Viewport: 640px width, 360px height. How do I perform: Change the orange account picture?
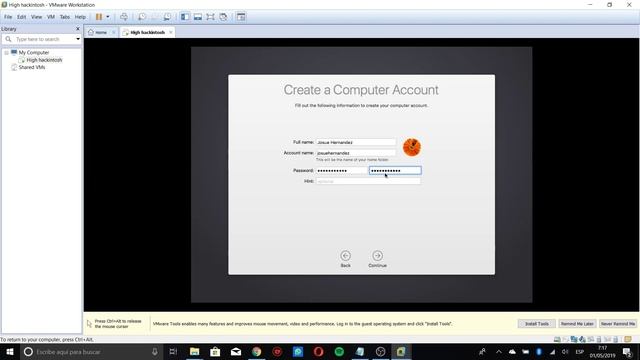coord(411,147)
